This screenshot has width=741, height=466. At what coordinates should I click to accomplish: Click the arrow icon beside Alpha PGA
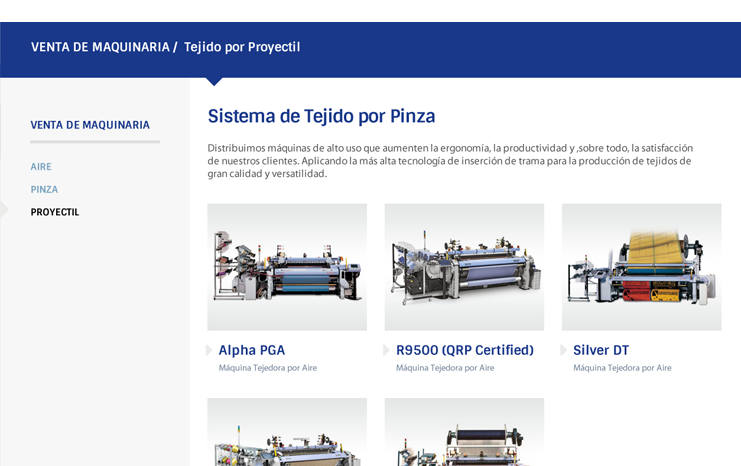pyautogui.click(x=209, y=350)
